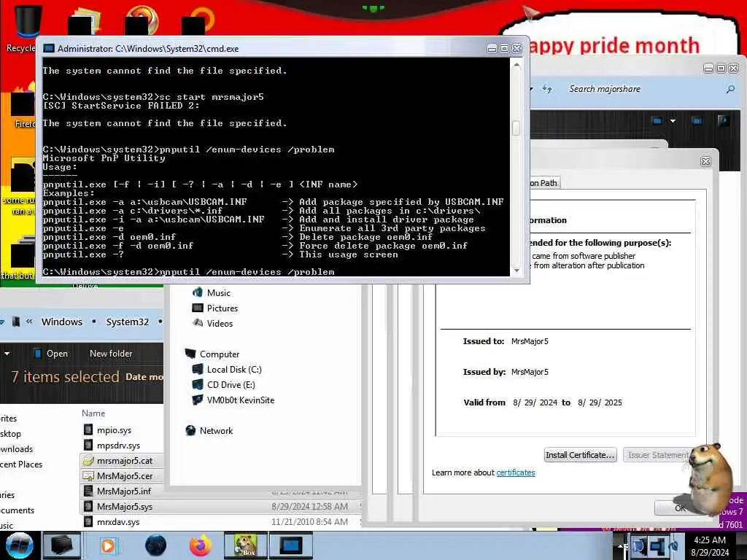Open the Recycle Bin desktop icon
747x560 pixels.
click(28, 28)
